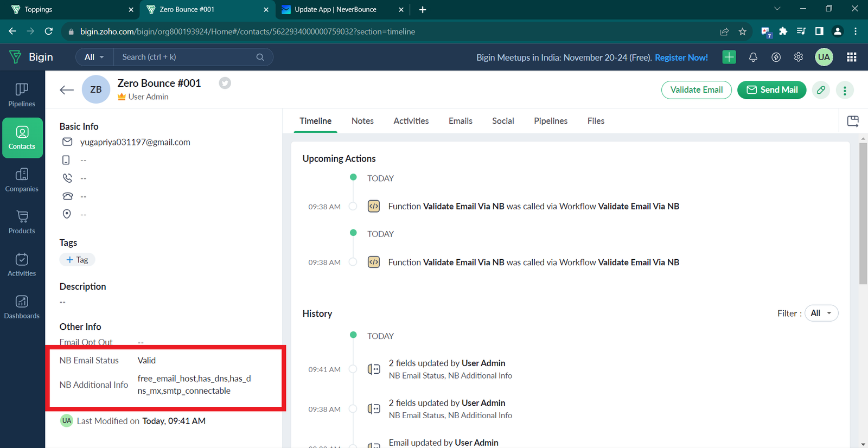This screenshot has width=868, height=448.
Task: Open the apps grid launcher
Action: (x=852, y=57)
